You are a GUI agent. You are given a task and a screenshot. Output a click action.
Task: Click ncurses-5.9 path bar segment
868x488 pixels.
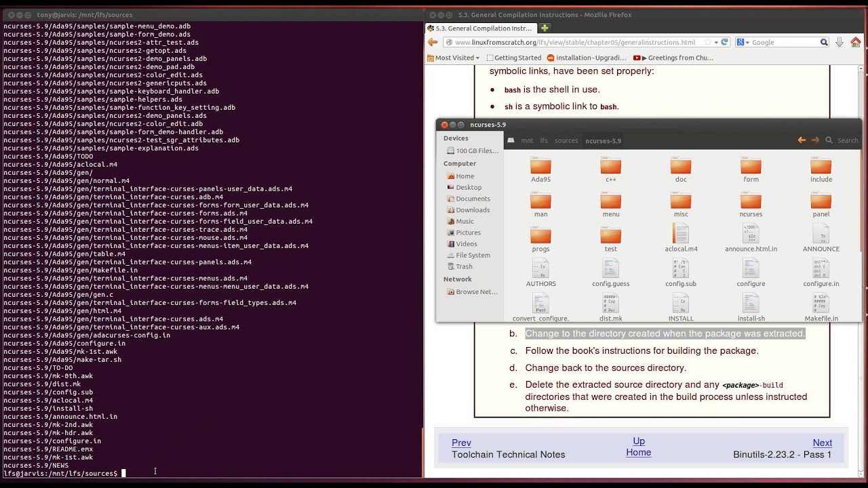coord(603,141)
